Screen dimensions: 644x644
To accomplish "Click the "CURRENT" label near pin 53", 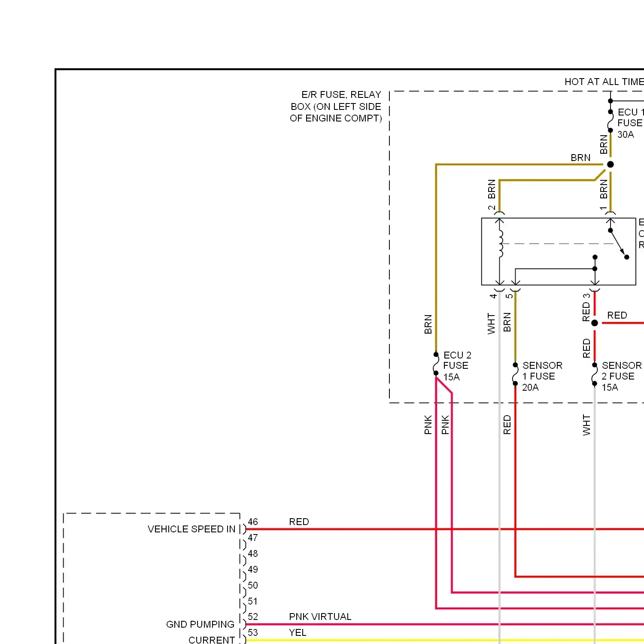I will [x=212, y=640].
